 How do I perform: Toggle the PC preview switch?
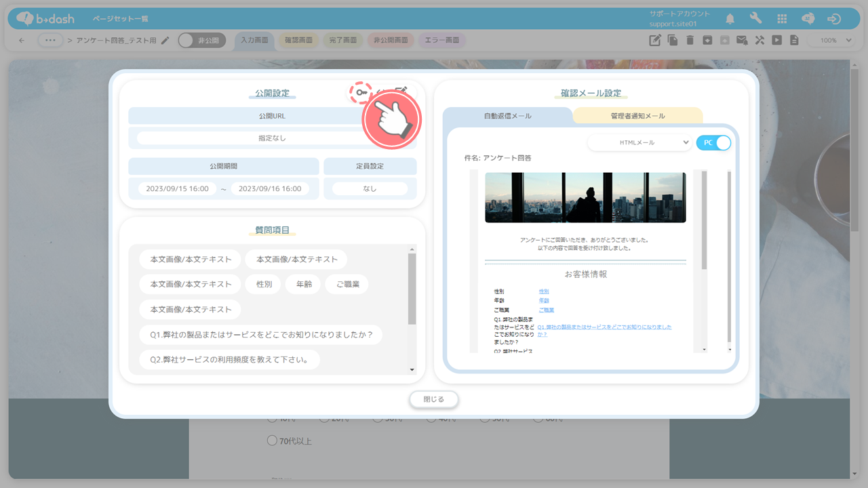point(713,143)
